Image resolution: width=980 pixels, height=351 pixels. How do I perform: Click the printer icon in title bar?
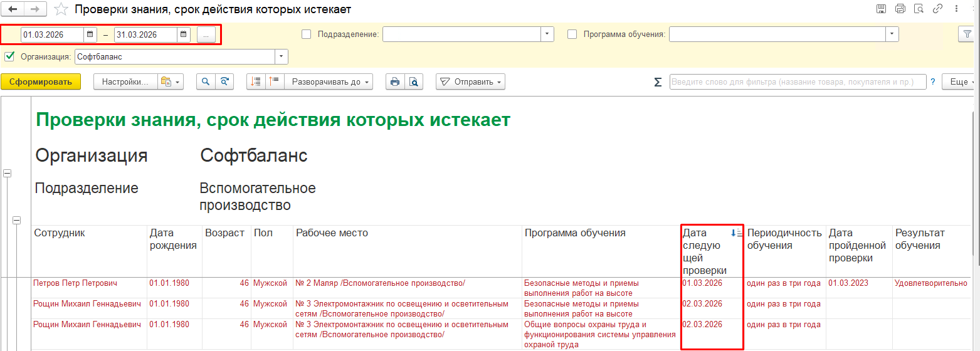tap(900, 9)
